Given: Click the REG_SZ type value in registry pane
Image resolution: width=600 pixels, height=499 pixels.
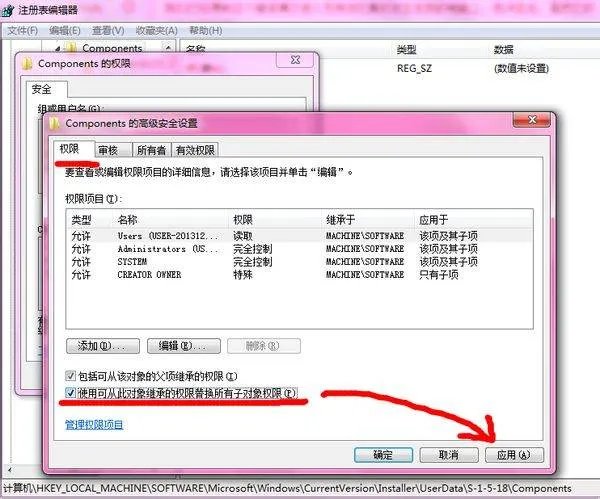Looking at the screenshot, I should pyautogui.click(x=414, y=68).
